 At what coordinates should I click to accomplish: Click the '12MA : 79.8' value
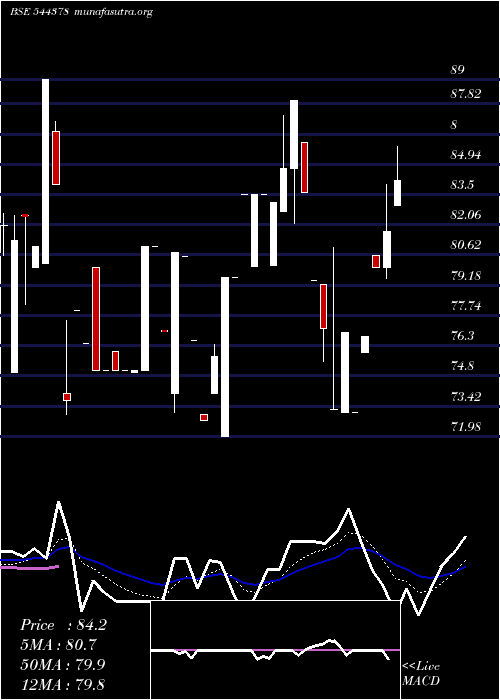[x=63, y=684]
